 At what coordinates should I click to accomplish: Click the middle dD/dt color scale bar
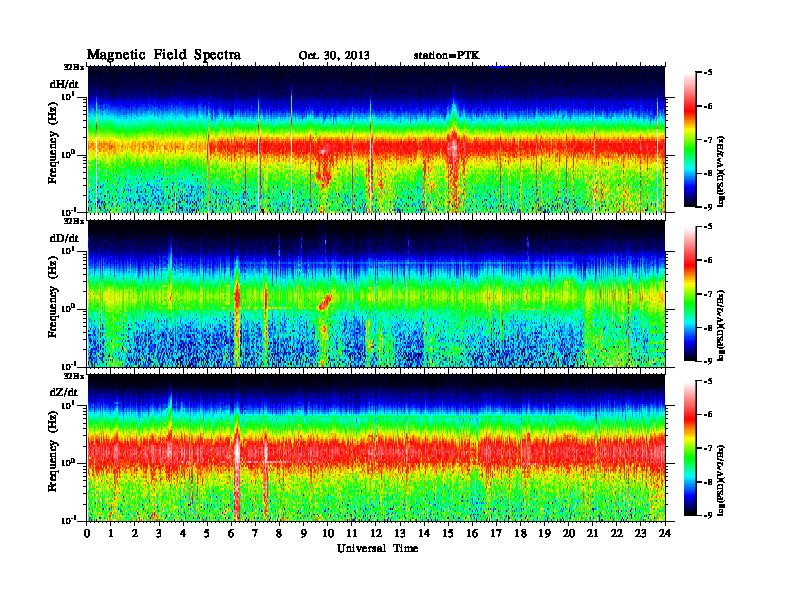(x=690, y=294)
